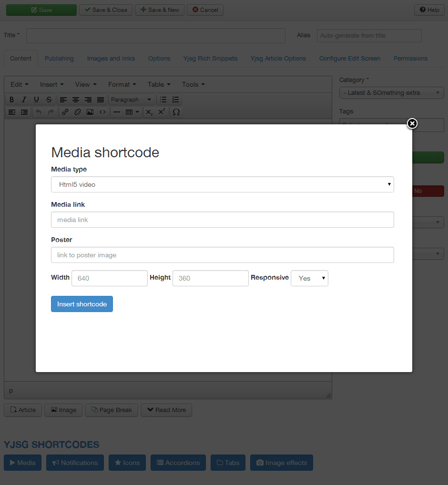The height and width of the screenshot is (485, 448).
Task: Click the strikethrough icon
Action: click(49, 100)
